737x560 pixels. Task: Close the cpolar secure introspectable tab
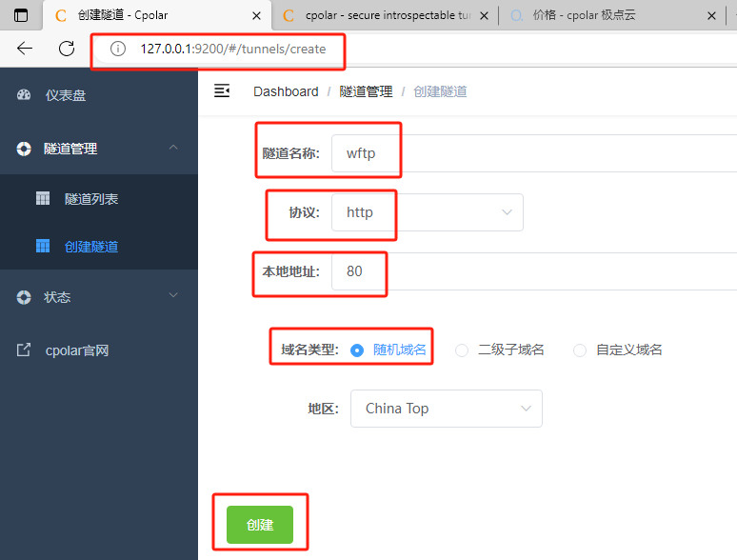click(x=484, y=16)
